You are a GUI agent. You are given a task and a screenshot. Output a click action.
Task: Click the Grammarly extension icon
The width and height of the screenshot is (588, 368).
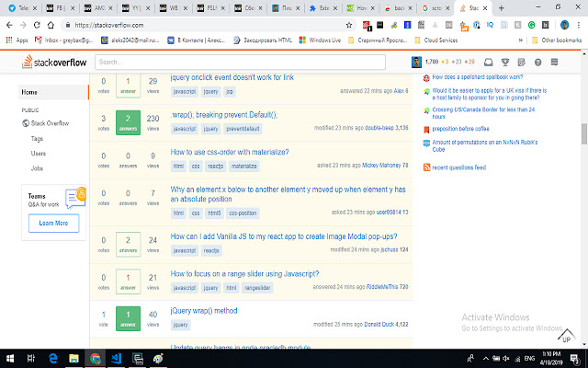tap(531, 25)
